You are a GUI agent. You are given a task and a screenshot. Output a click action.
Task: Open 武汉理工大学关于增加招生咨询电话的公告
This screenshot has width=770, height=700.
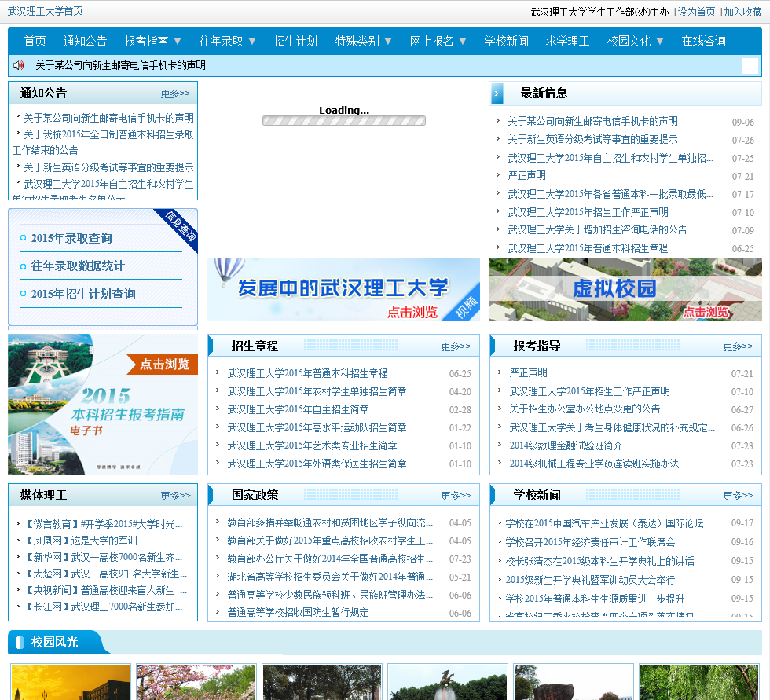coord(597,229)
